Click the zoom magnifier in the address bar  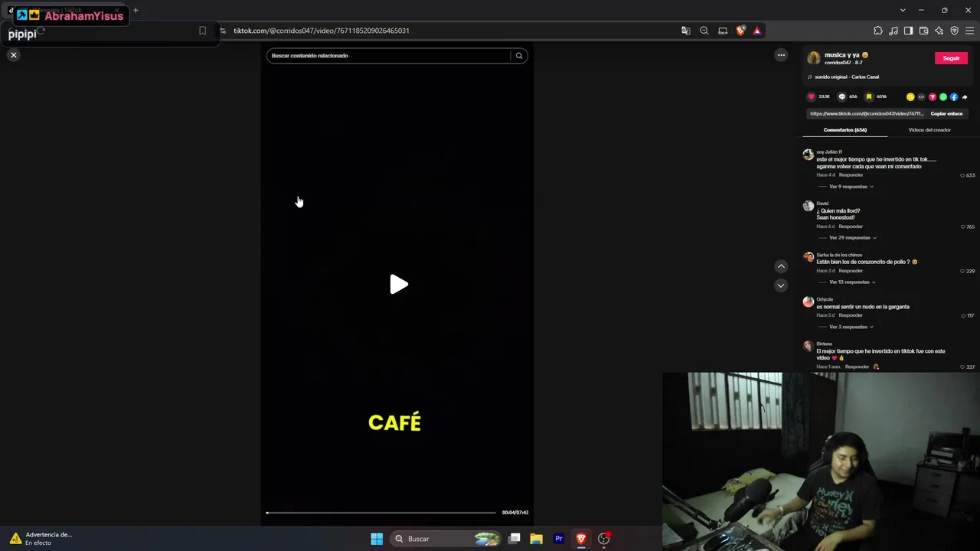(704, 31)
